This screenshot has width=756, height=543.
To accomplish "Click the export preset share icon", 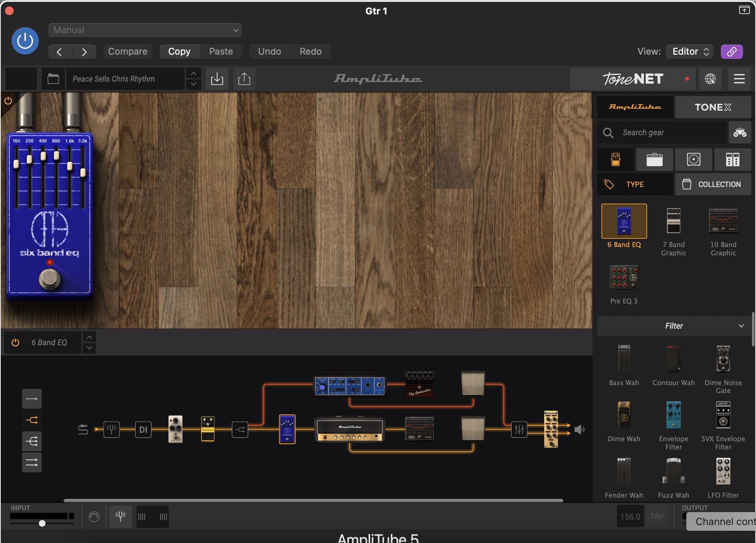I will 244,79.
